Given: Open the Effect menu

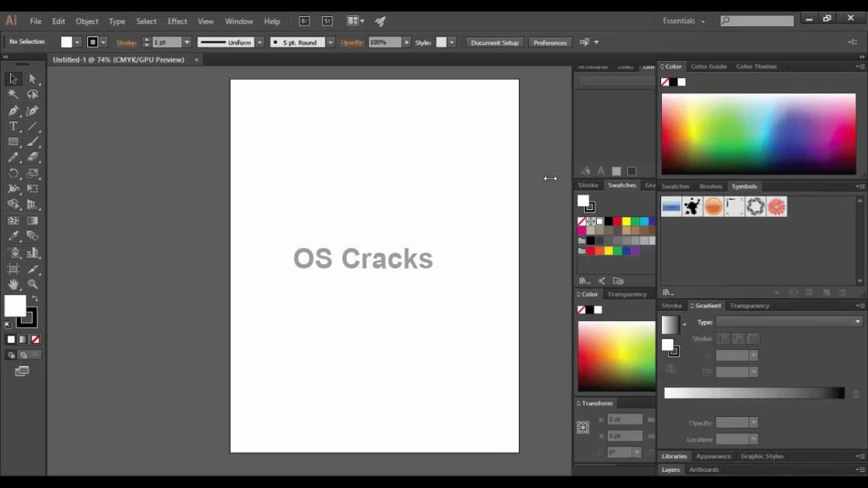Looking at the screenshot, I should 177,21.
